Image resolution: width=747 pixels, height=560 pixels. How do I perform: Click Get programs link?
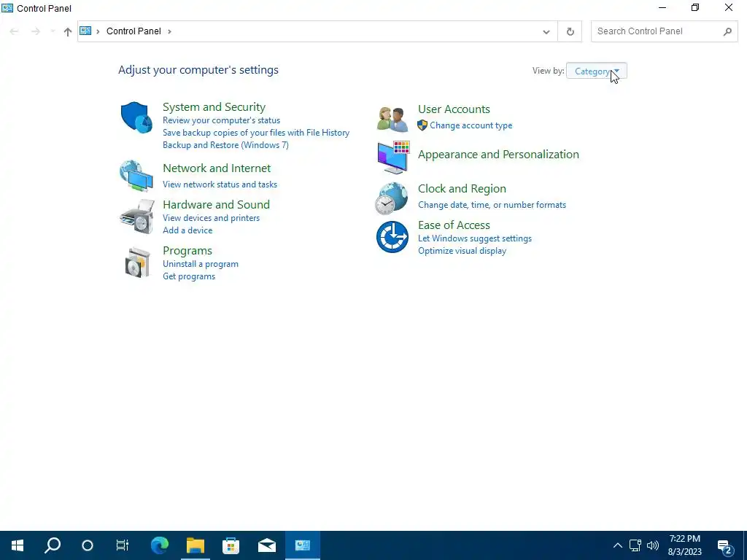coord(189,276)
